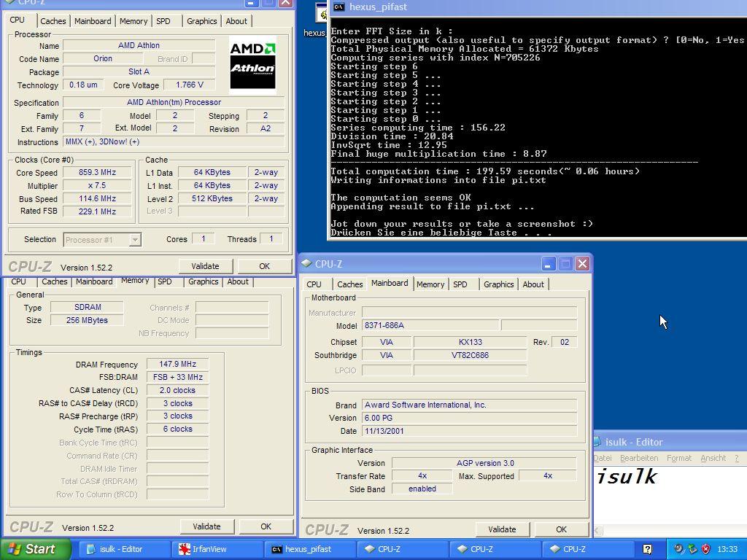Open Caches tab in Mainboard CPU-Z window

pos(349,284)
